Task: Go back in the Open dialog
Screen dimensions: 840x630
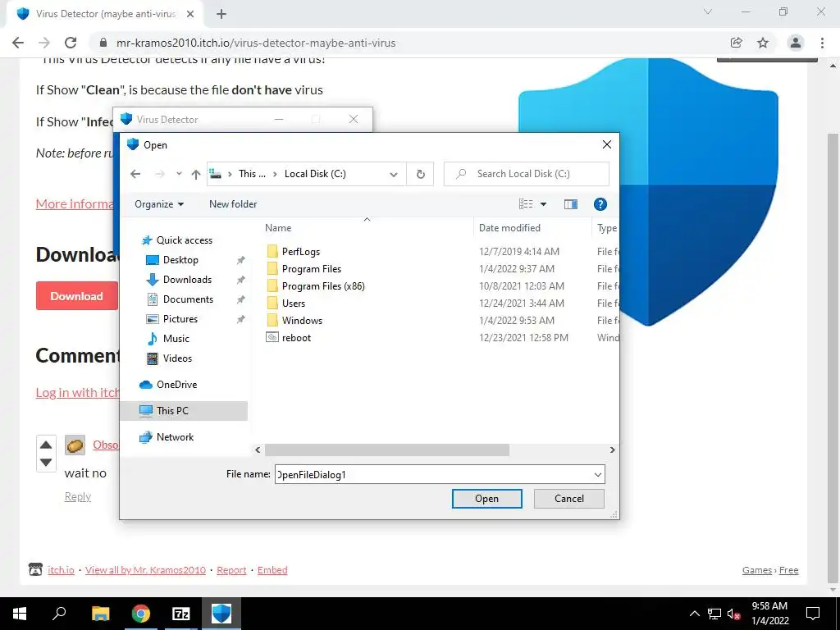Action: coord(135,174)
